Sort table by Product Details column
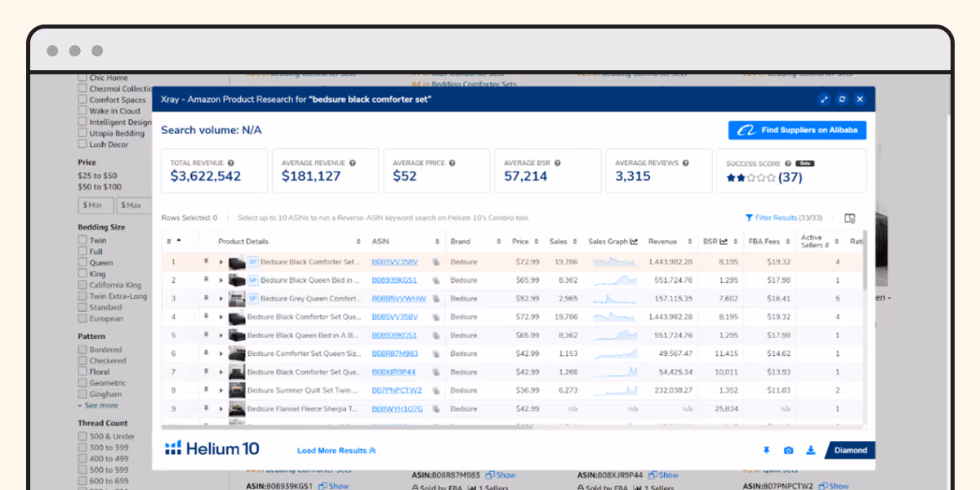Screen dimensions: 980x490 click(x=359, y=242)
